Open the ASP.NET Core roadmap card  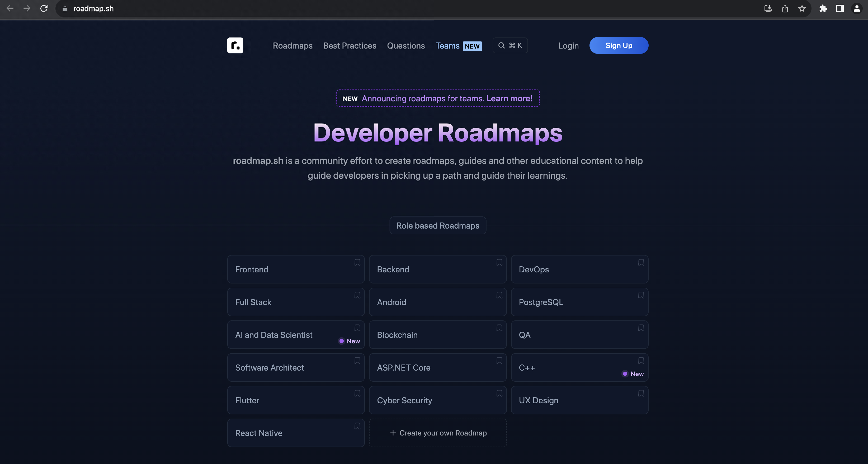438,367
